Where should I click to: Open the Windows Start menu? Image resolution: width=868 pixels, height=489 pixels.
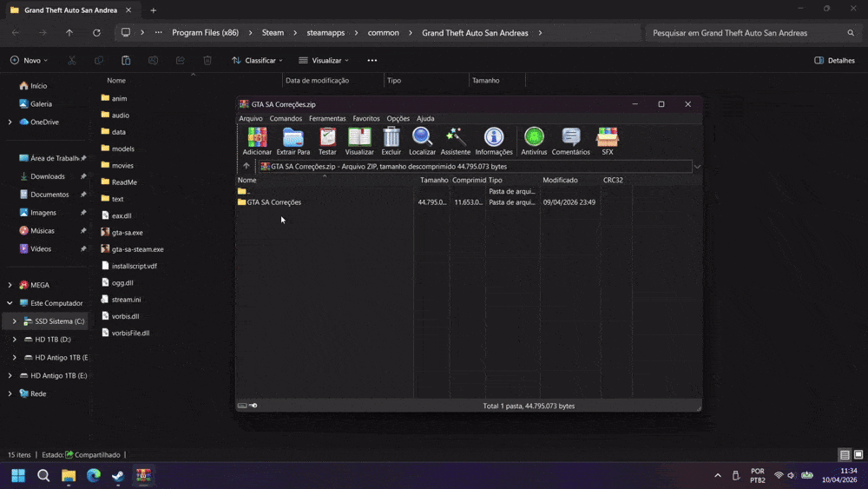[18, 476]
